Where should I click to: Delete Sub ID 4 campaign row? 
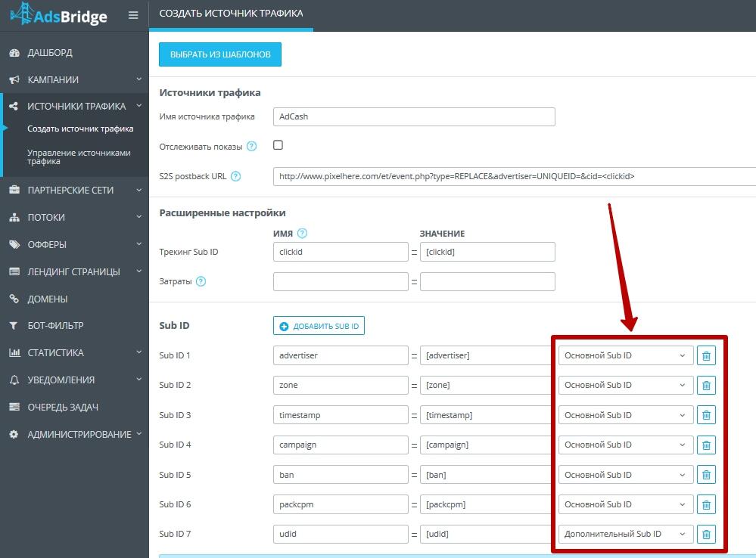tap(706, 445)
